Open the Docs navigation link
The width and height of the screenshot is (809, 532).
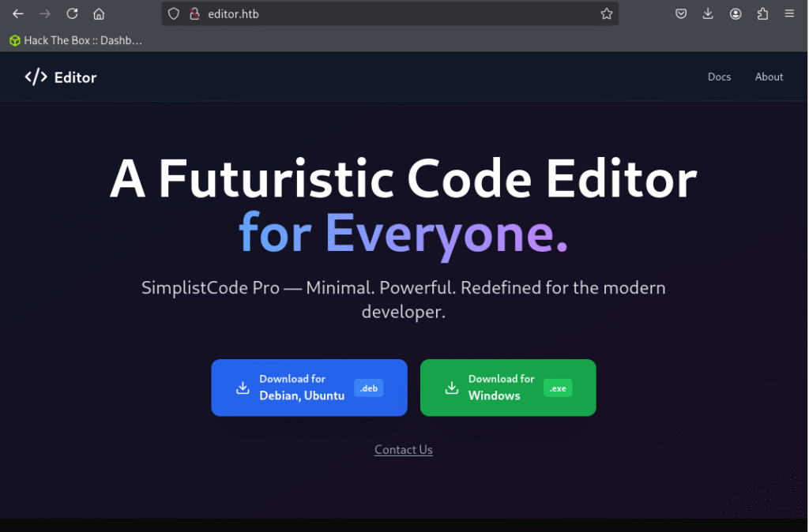[719, 77]
